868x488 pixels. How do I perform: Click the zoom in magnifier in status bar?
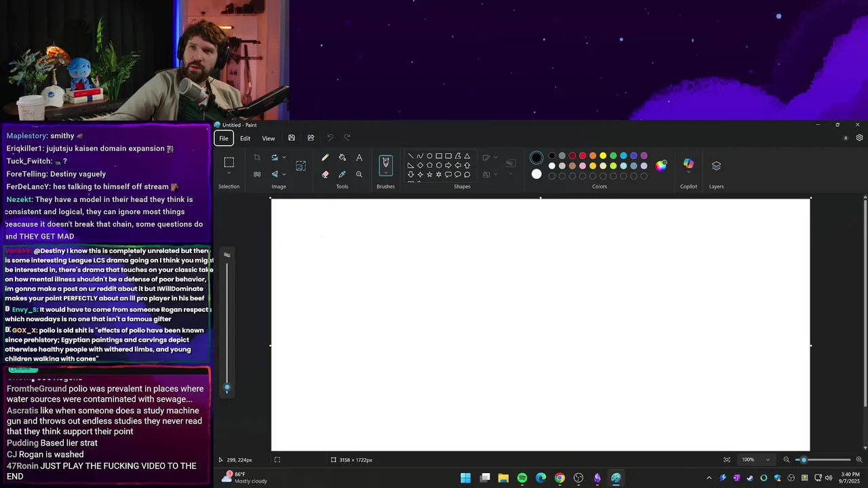(859, 460)
